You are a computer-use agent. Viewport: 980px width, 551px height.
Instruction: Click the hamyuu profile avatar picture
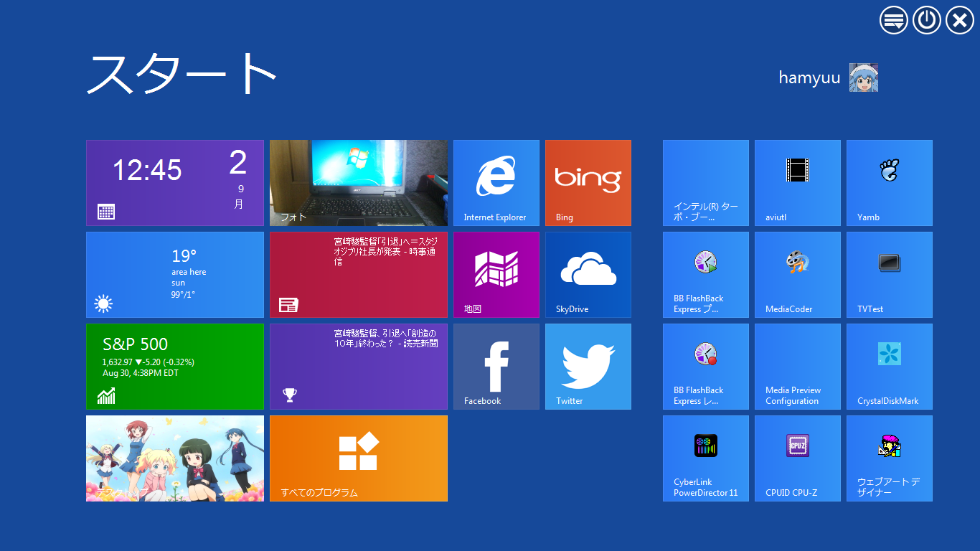tap(864, 77)
